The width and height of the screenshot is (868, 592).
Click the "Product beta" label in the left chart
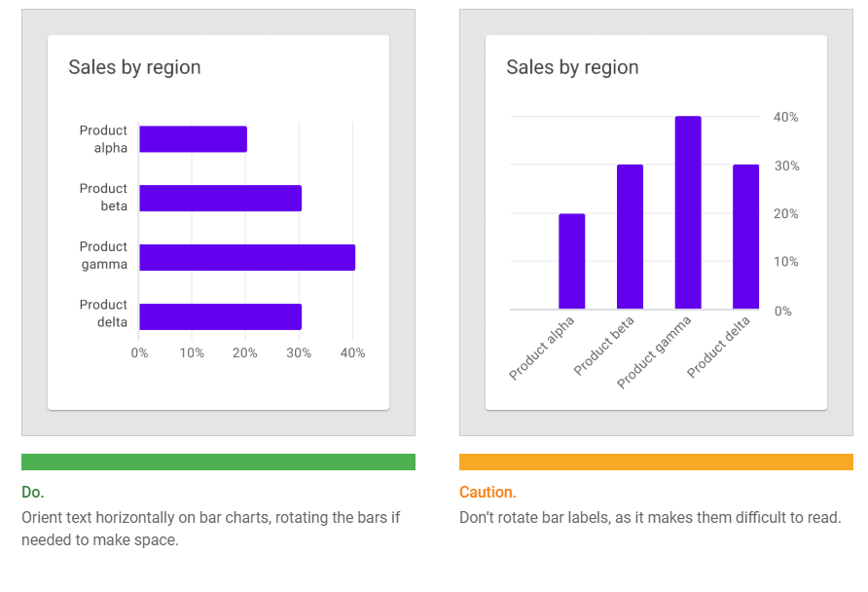tap(103, 197)
